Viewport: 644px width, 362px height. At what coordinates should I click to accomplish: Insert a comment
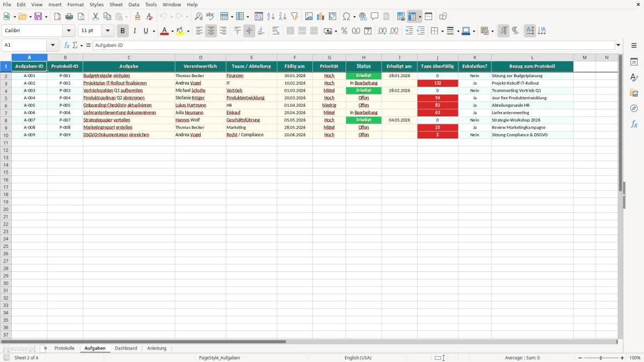[375, 17]
